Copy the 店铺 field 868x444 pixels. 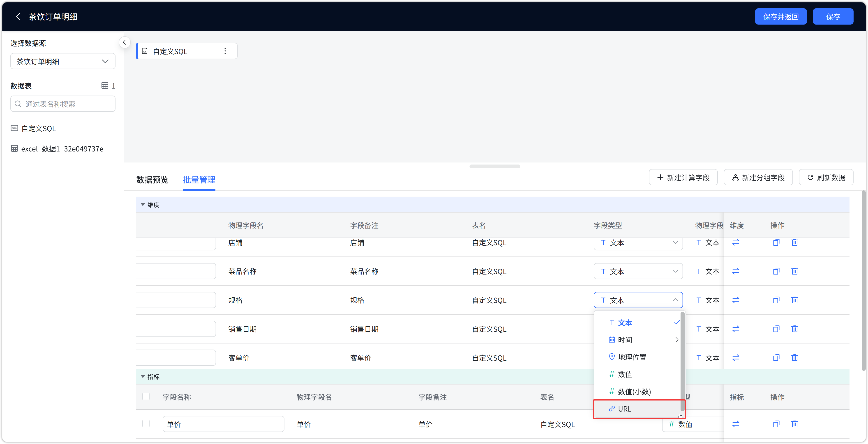[776, 242]
